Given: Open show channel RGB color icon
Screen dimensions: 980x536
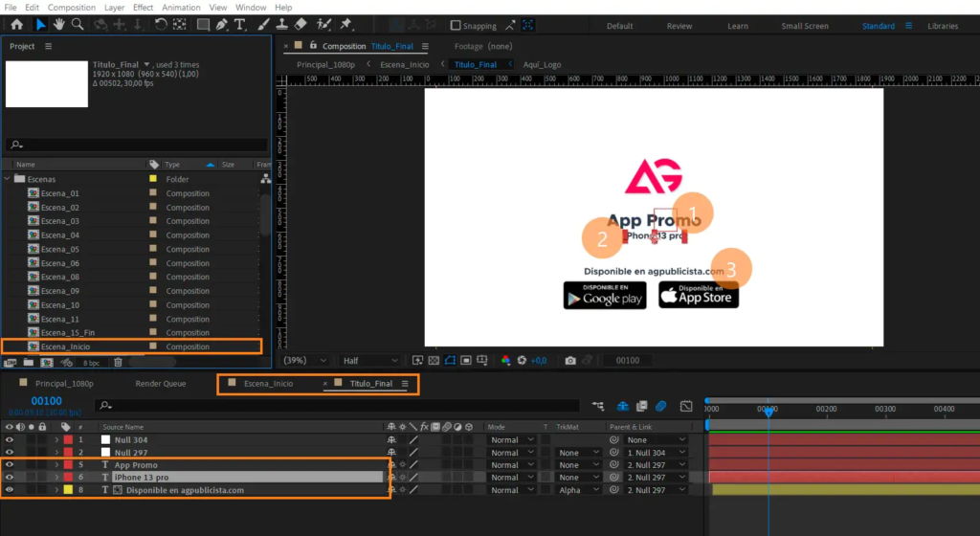Looking at the screenshot, I should pyautogui.click(x=505, y=361).
